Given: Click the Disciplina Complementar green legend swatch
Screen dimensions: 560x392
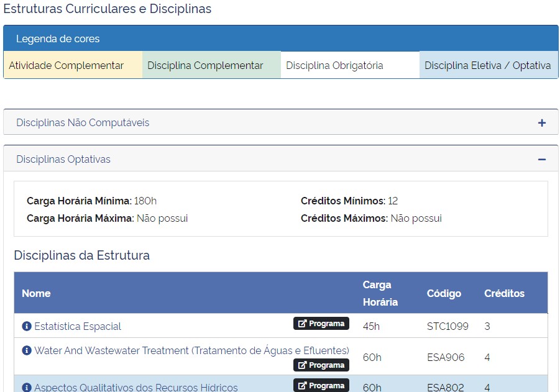Looking at the screenshot, I should (x=211, y=65).
